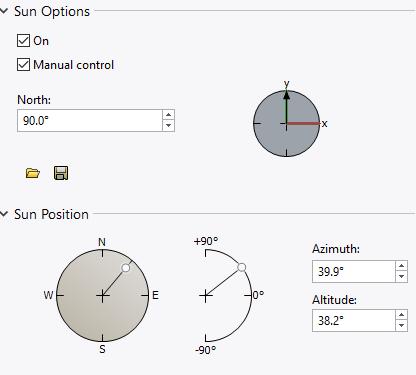This screenshot has width=416, height=375.
Task: Uncheck the sun On checkbox
Action: click(x=23, y=41)
